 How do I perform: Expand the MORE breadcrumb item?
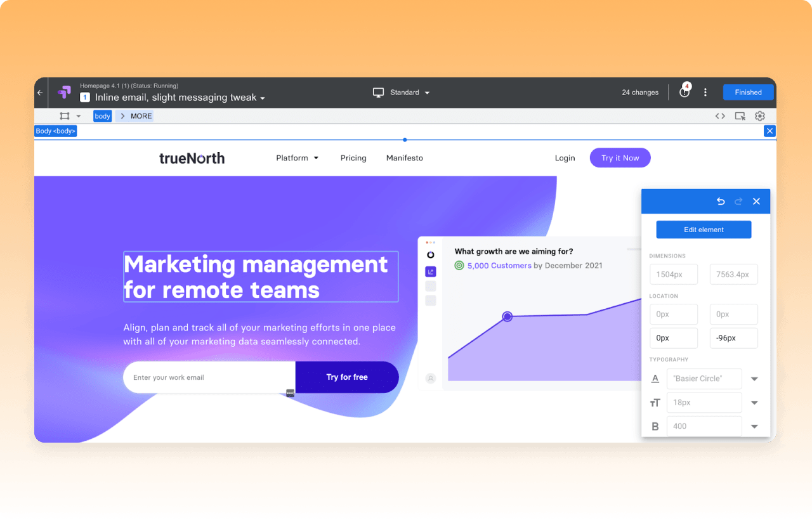134,116
